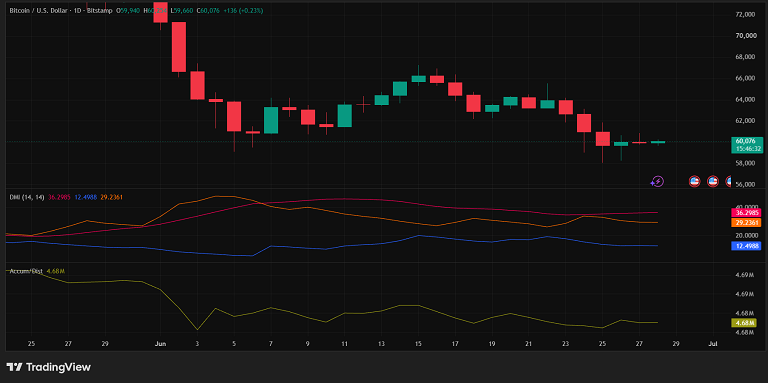Click the 15 label on the date axis

(x=418, y=344)
